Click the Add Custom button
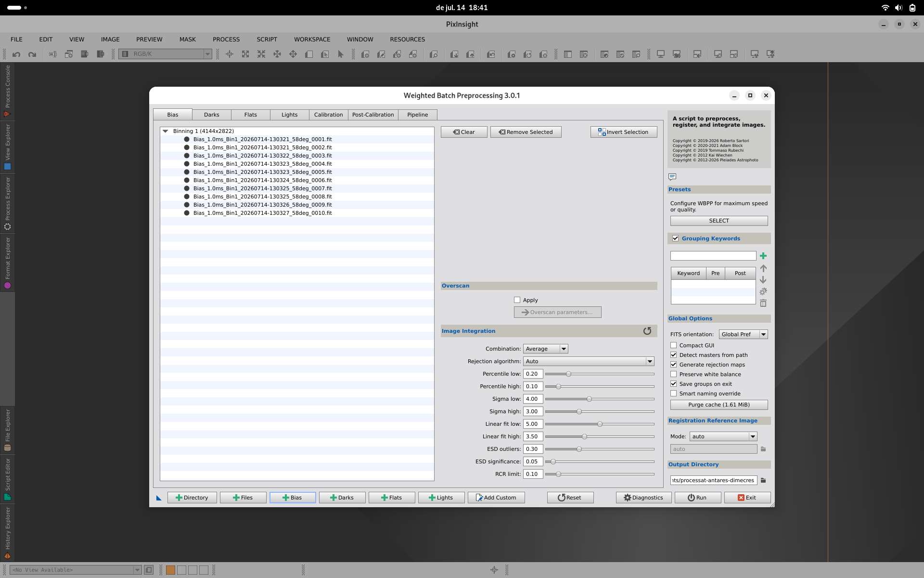 pyautogui.click(x=496, y=498)
